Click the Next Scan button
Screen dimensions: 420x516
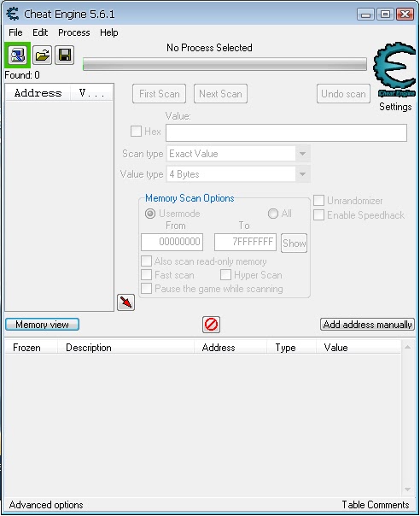pyautogui.click(x=220, y=94)
